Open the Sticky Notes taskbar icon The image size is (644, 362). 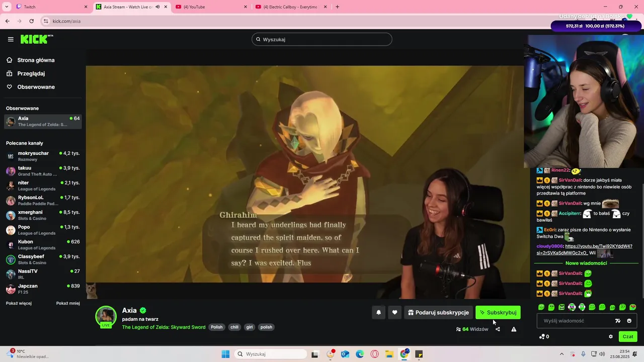[x=419, y=354]
